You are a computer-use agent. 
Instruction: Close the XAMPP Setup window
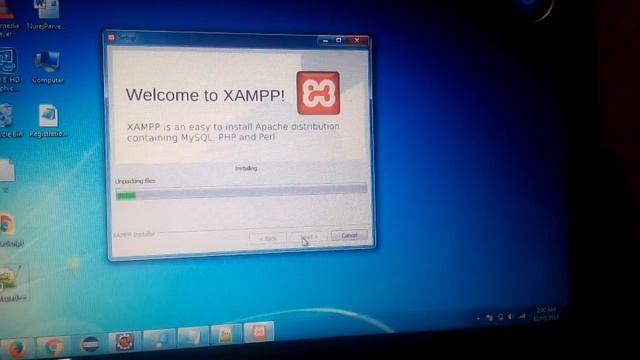[x=357, y=40]
